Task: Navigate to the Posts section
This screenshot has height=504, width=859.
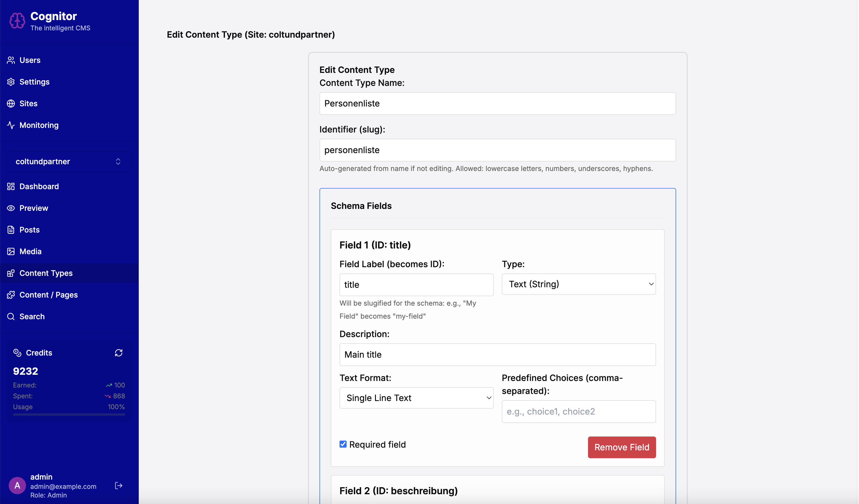Action: (x=29, y=230)
